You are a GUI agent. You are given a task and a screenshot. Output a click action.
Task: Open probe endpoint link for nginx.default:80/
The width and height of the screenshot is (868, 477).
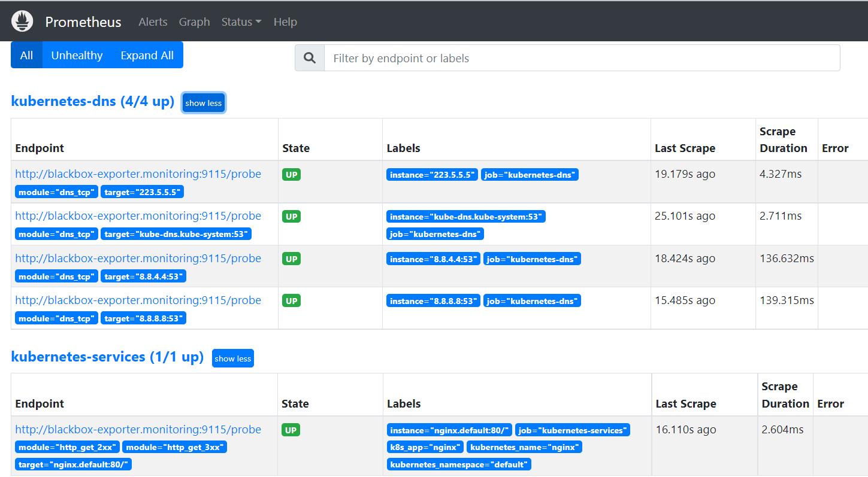click(138, 430)
